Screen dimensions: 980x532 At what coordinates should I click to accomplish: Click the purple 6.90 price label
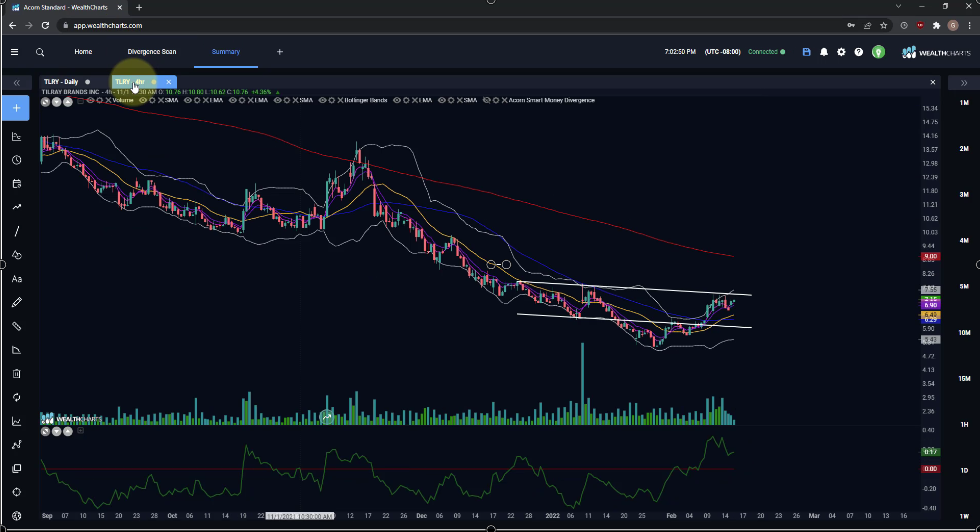coord(930,305)
